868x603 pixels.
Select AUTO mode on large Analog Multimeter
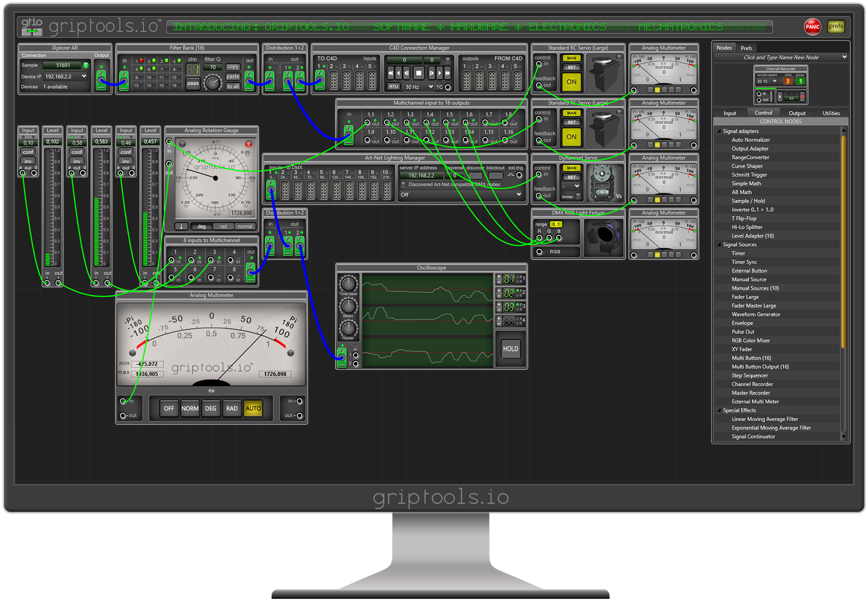pyautogui.click(x=253, y=409)
